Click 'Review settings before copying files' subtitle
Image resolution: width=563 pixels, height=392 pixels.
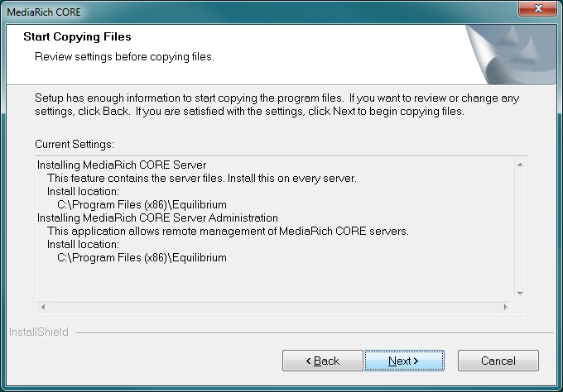[x=124, y=57]
